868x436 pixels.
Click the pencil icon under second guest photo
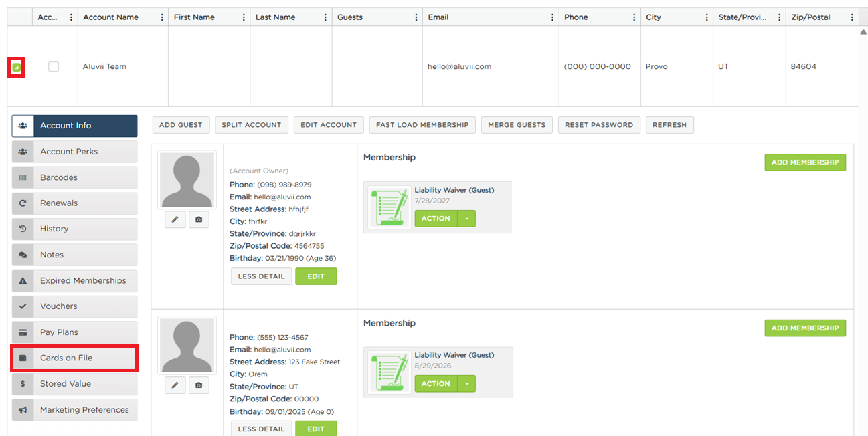[175, 385]
